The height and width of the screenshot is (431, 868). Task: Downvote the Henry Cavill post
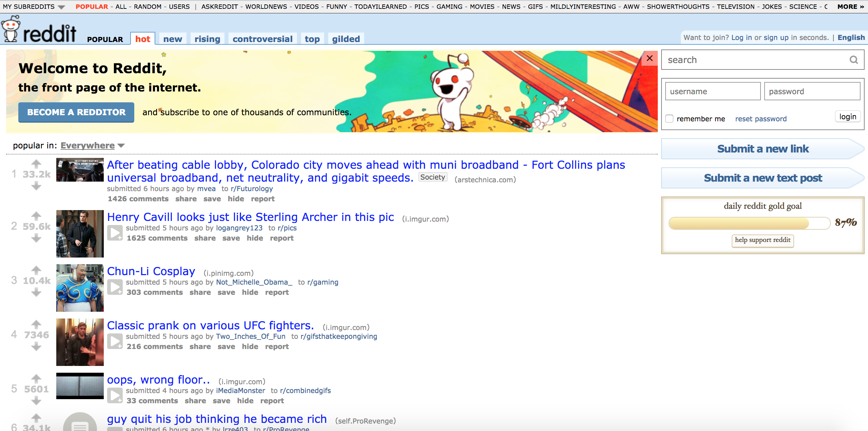point(36,239)
